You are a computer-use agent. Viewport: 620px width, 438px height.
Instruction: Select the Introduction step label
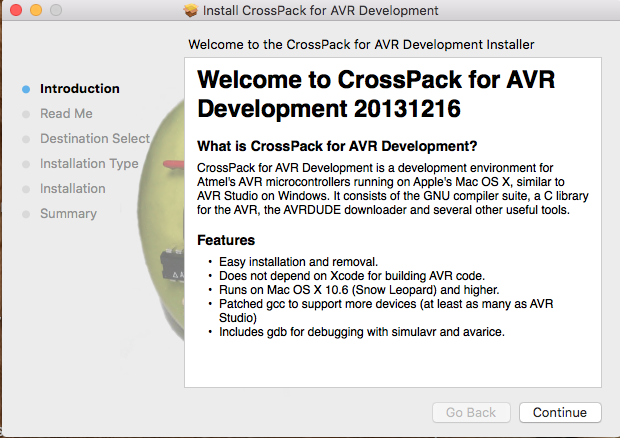pos(79,89)
